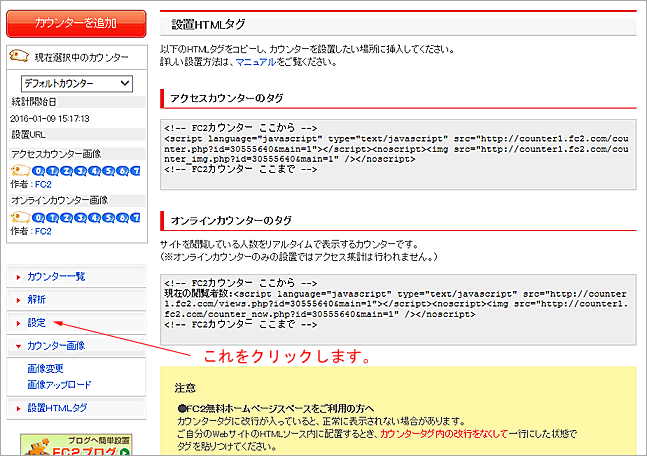Click the 注意 heading in yellow box
This screenshot has width=647, height=456.
click(185, 388)
